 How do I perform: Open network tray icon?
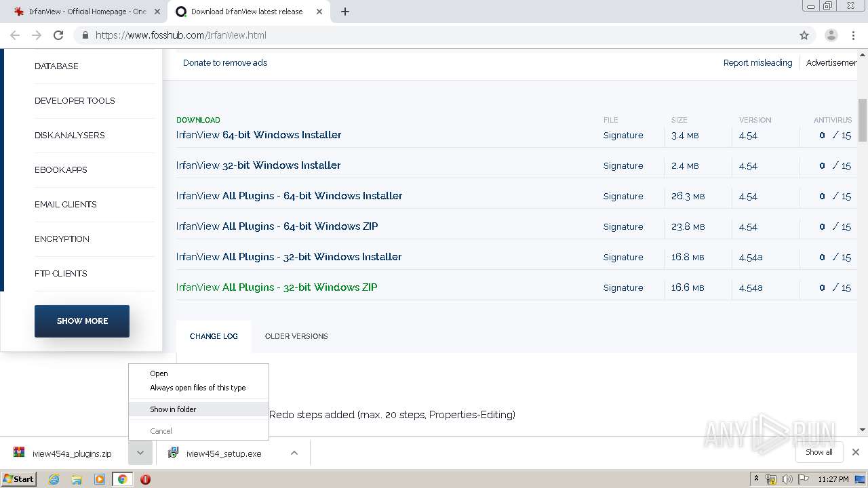click(771, 479)
